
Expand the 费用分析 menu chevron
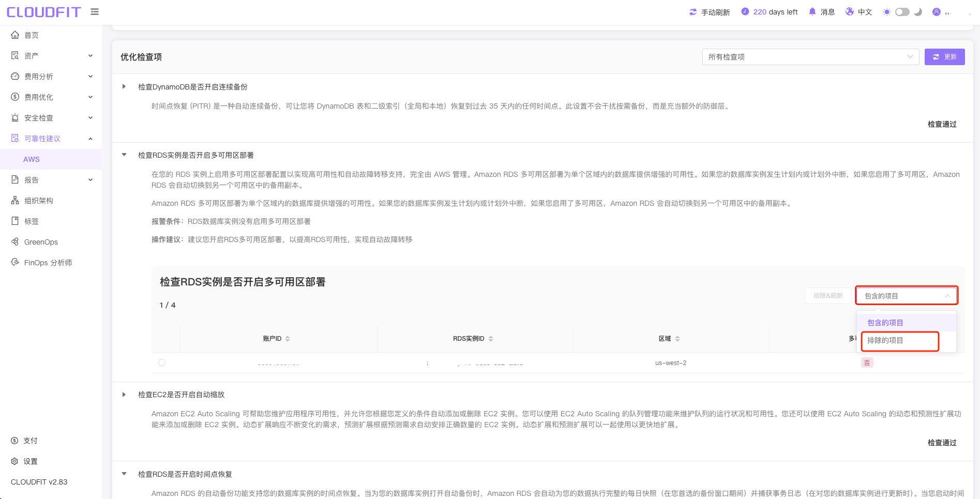tap(91, 77)
